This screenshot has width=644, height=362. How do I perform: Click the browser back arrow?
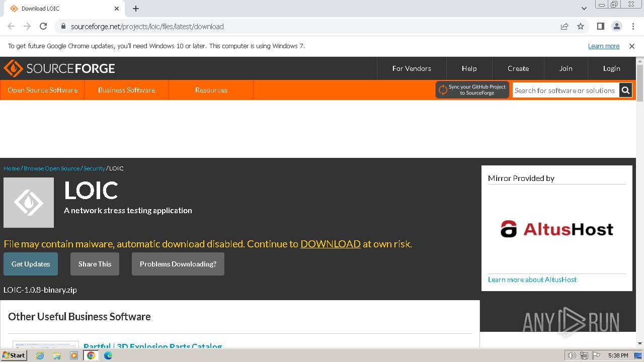(x=11, y=26)
